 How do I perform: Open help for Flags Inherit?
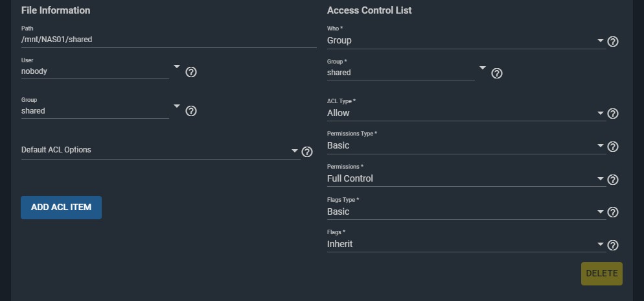613,245
